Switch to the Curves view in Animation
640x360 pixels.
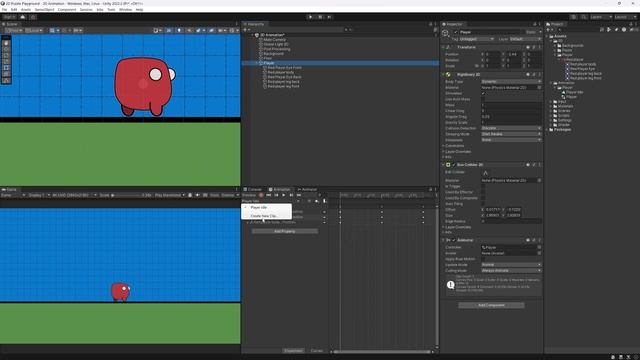317,351
